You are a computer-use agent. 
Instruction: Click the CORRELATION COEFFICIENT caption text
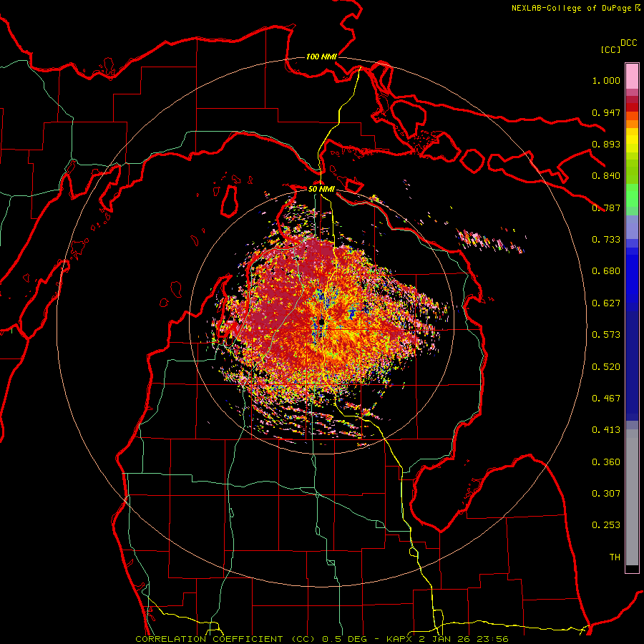coord(209,639)
